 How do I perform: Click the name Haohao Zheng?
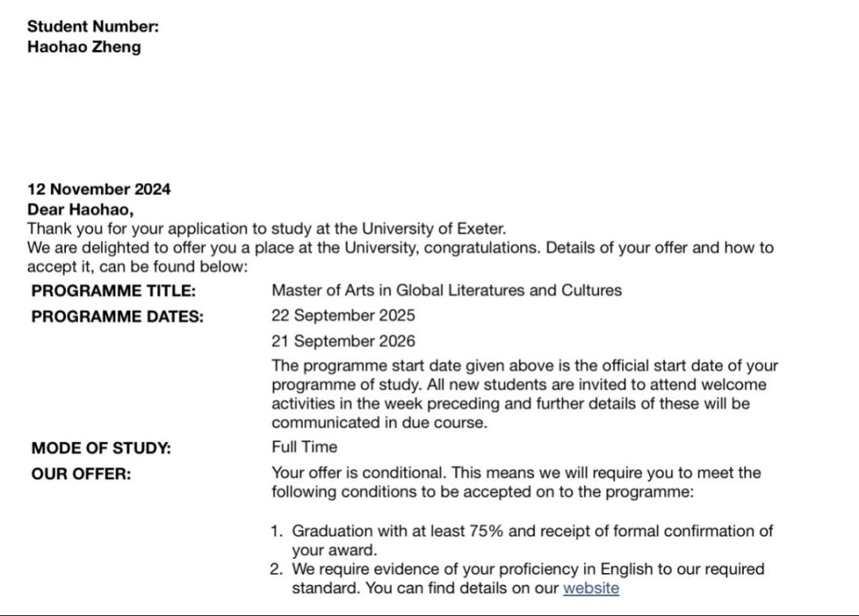tap(84, 46)
